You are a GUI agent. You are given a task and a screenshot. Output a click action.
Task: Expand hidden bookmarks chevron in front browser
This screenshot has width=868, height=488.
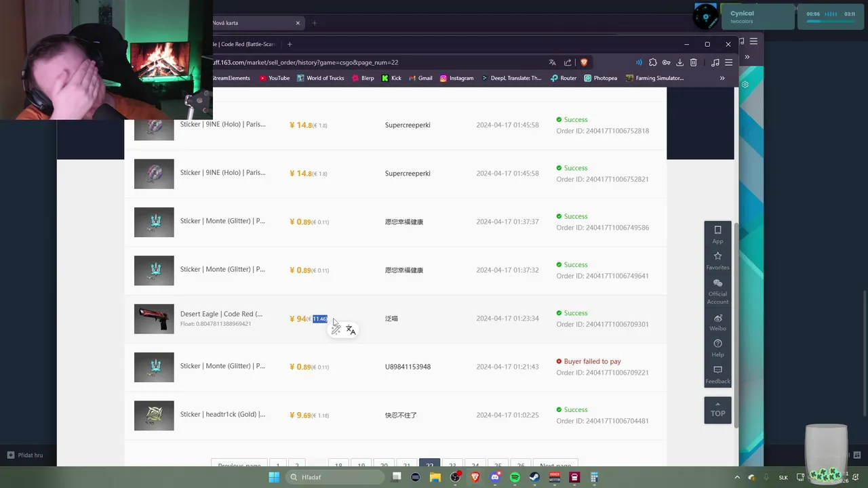tap(722, 78)
